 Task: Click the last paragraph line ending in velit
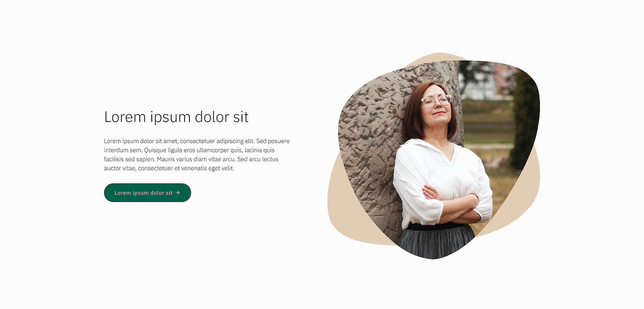[x=169, y=168]
